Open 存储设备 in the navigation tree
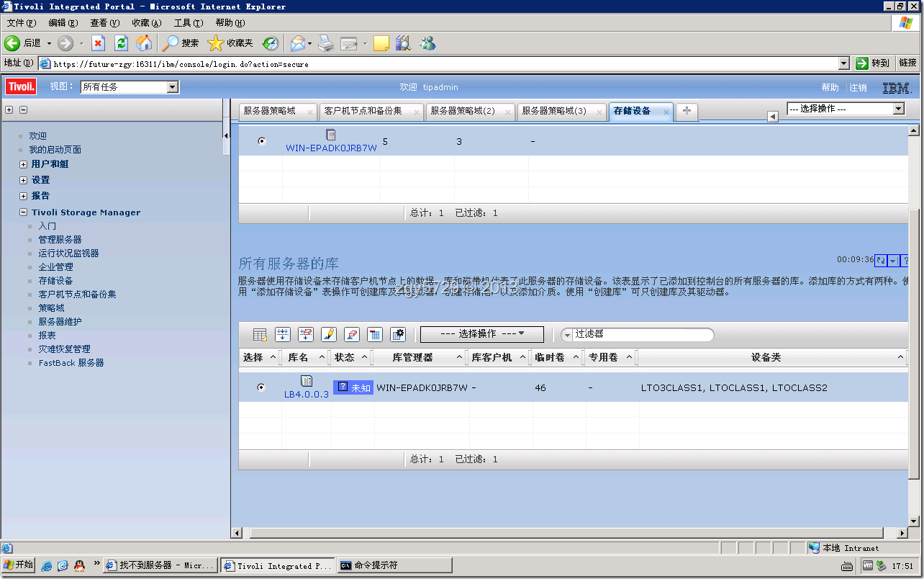 [x=55, y=281]
